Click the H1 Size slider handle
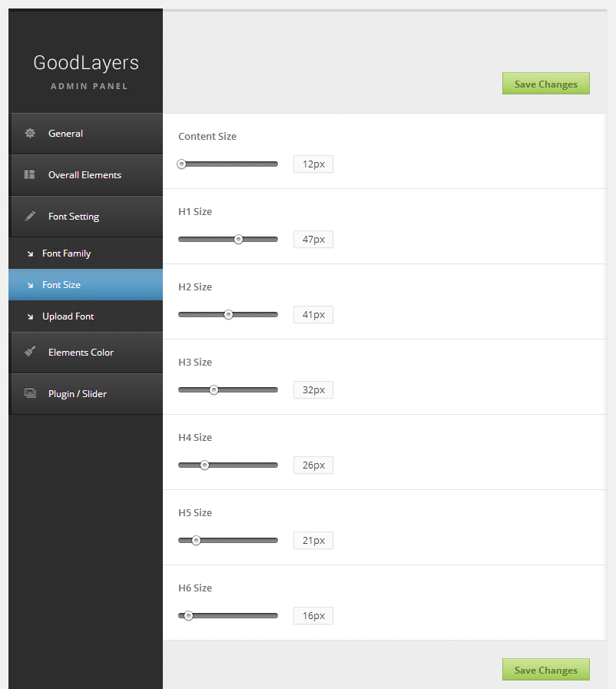Viewport: 616px width, 689px height. pos(238,239)
